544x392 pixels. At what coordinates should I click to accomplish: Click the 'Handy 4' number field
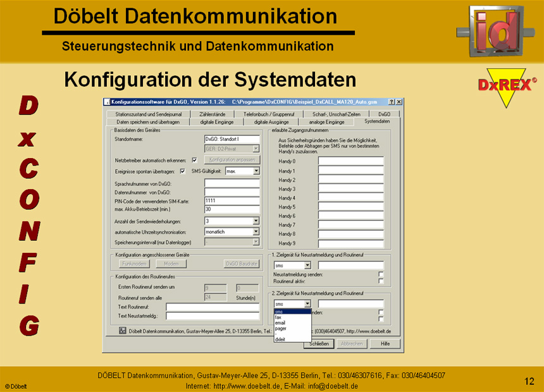click(351, 198)
